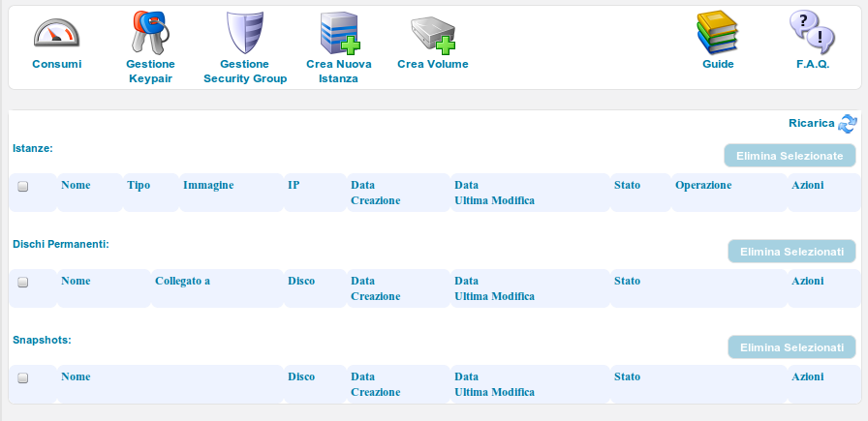Screen dimensions: 868x421
Task: Click the F.A.Q. link text
Action: pyautogui.click(x=813, y=64)
